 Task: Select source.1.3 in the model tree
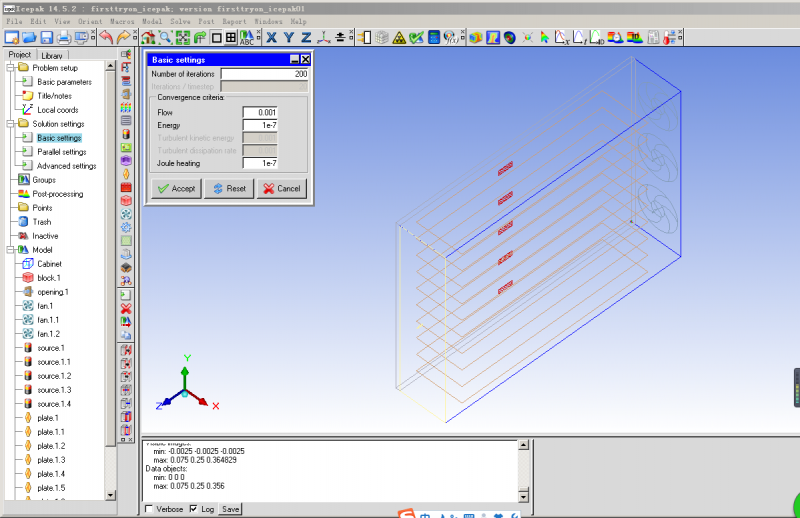(x=54, y=390)
